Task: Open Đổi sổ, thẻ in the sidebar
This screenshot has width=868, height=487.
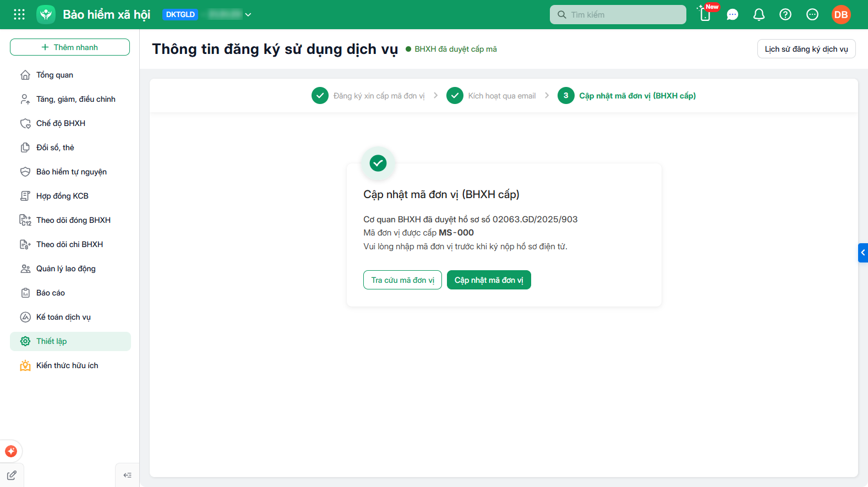Action: (x=70, y=147)
